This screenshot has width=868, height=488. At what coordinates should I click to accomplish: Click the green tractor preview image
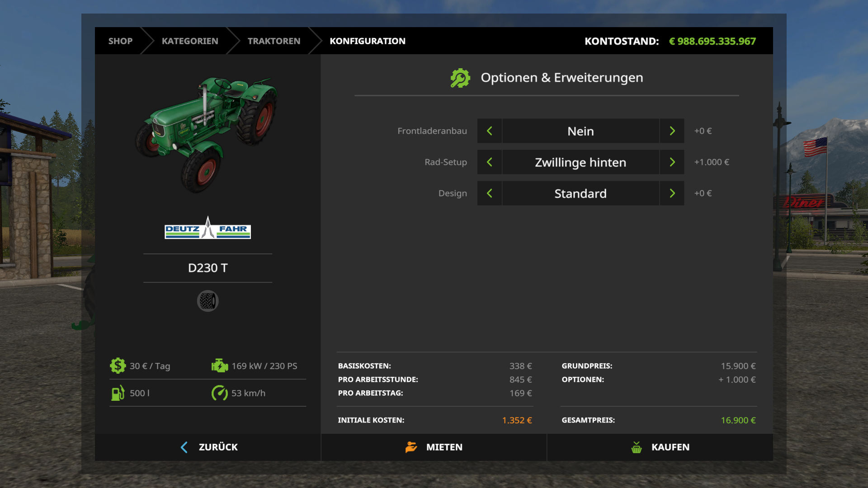(208, 133)
